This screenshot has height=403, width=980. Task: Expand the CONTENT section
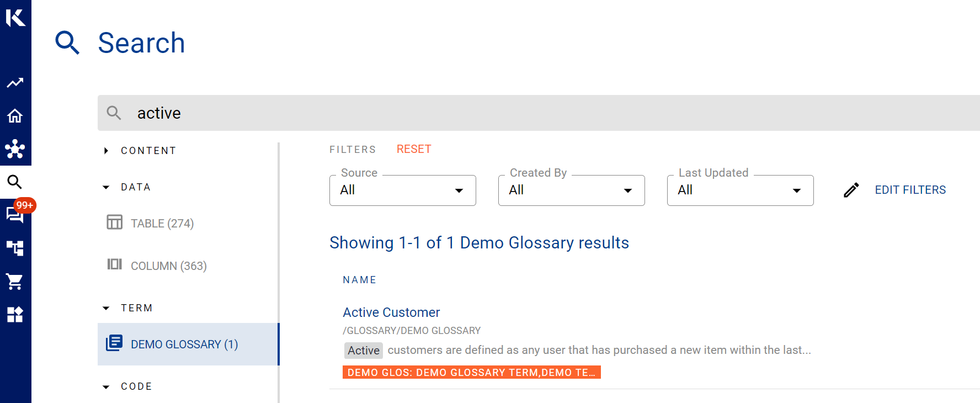click(106, 151)
